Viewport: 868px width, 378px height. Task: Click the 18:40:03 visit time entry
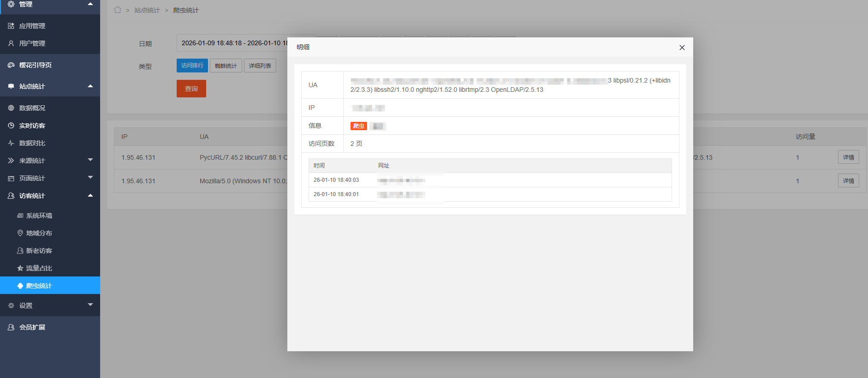pyautogui.click(x=336, y=180)
